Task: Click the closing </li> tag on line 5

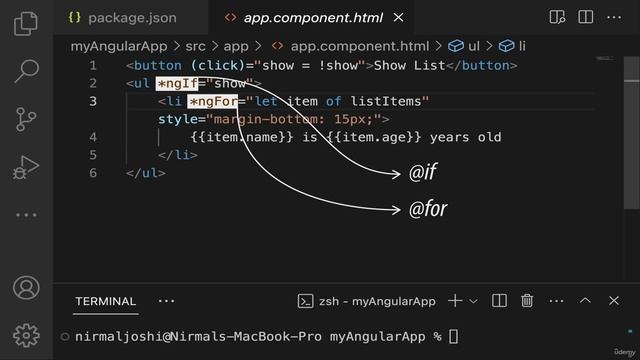Action: (178, 155)
